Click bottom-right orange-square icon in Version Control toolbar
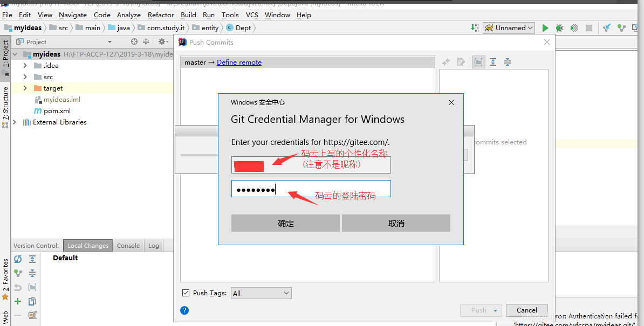 (32, 315)
